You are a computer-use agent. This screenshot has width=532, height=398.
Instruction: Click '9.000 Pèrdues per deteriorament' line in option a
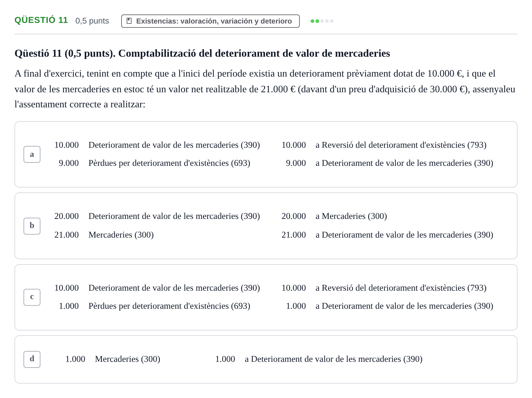[154, 163]
